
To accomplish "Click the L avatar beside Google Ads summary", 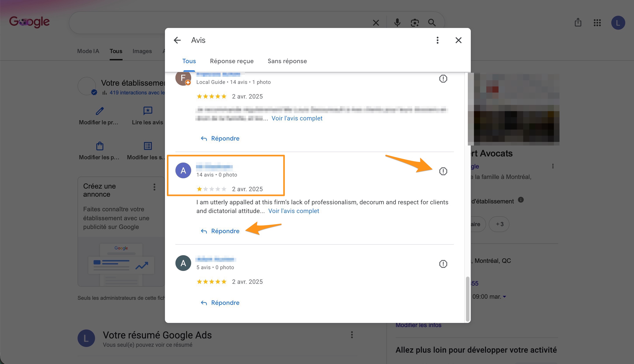I will pyautogui.click(x=86, y=338).
